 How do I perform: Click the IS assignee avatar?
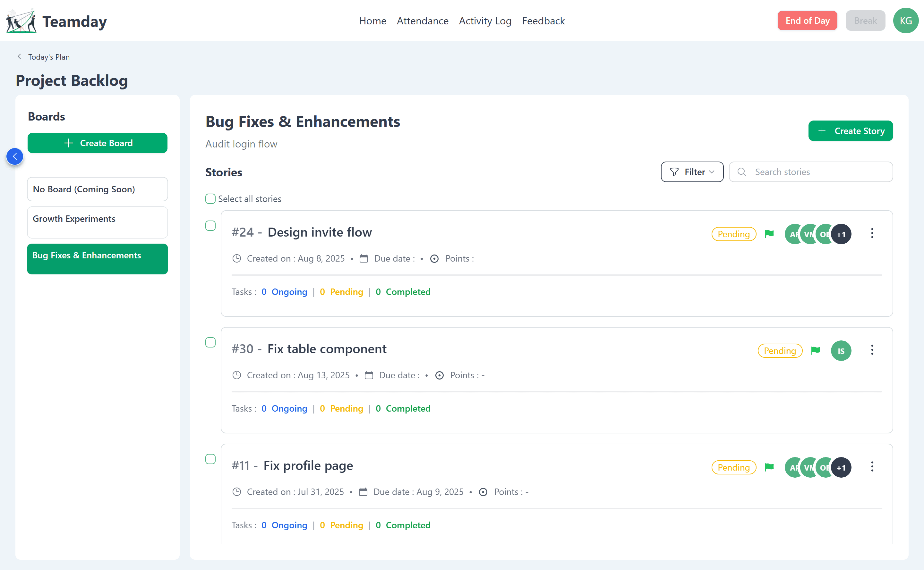point(841,351)
